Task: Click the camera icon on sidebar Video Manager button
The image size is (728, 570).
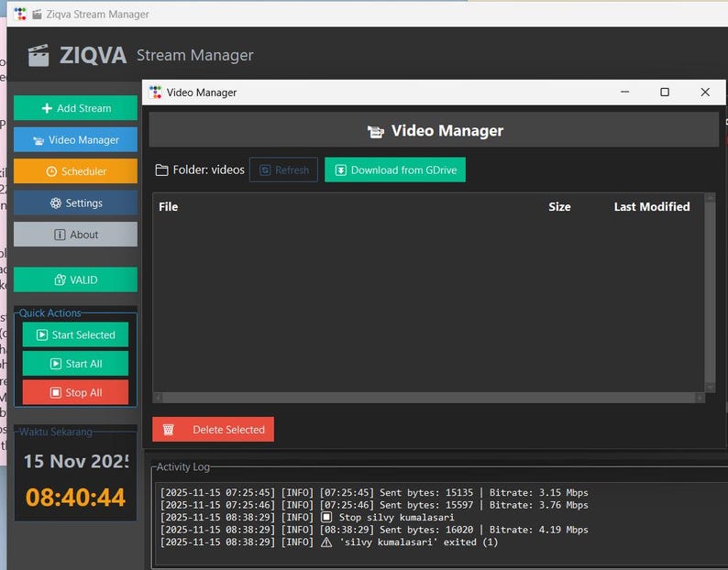Action: point(39,140)
